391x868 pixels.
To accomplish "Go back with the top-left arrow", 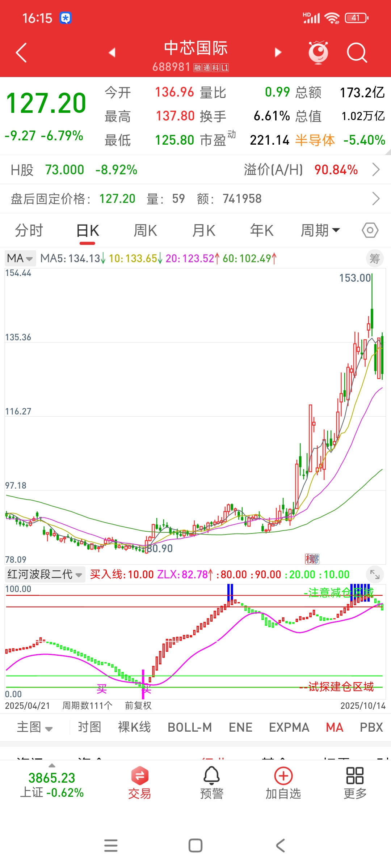I will 21,53.
